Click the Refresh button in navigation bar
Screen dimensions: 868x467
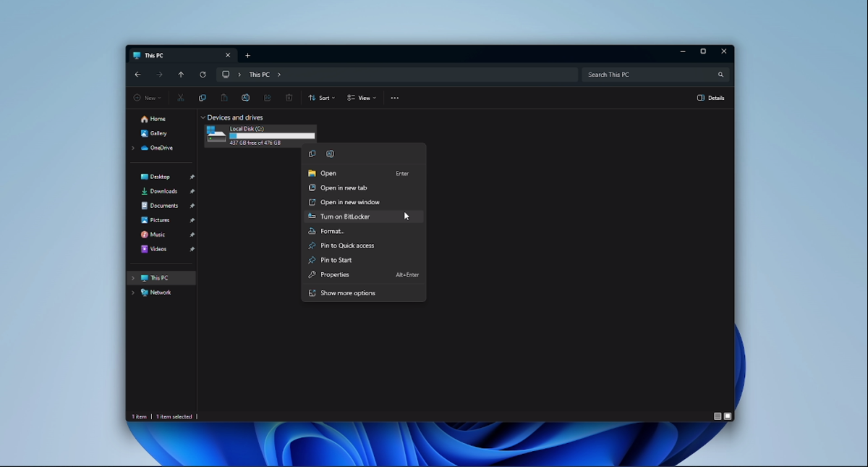pyautogui.click(x=203, y=75)
